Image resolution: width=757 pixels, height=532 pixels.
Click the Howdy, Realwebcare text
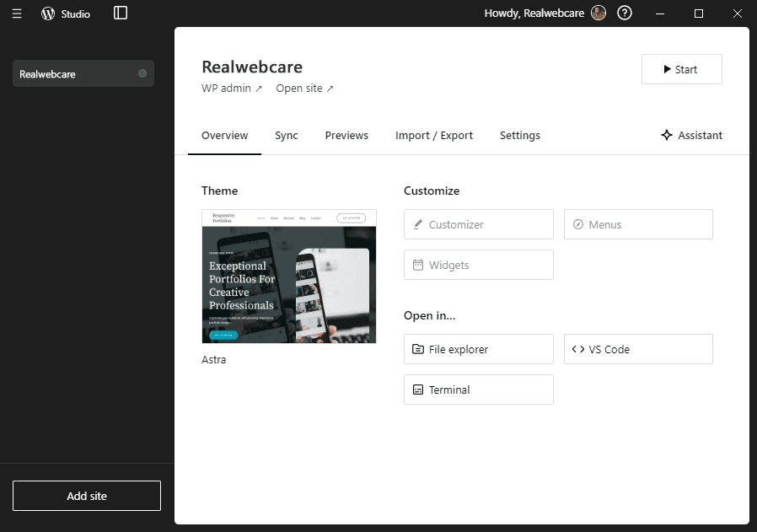click(x=534, y=13)
